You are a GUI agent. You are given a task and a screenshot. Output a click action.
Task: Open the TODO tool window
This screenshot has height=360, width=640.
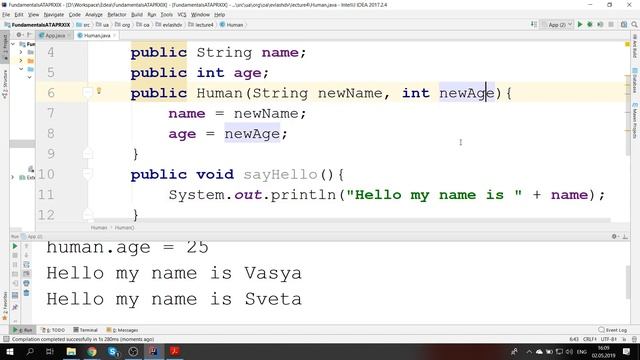[53, 330]
